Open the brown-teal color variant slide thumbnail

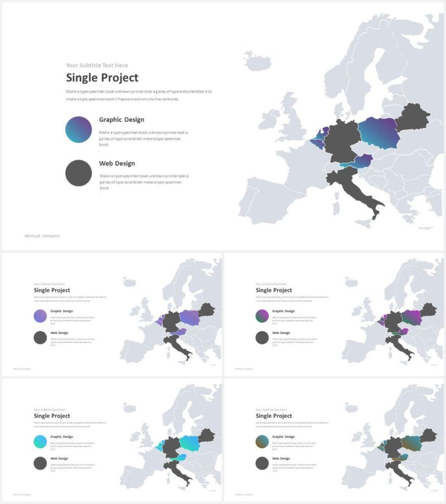coord(334,440)
